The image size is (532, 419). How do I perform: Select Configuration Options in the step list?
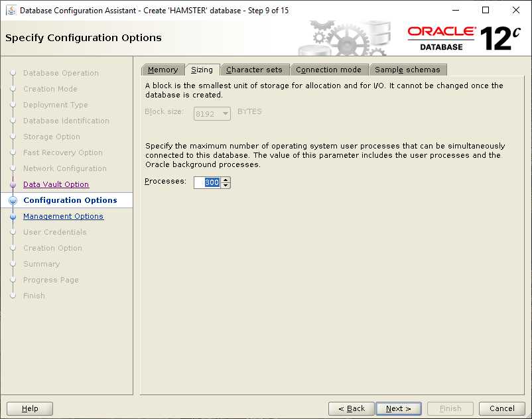pyautogui.click(x=70, y=200)
